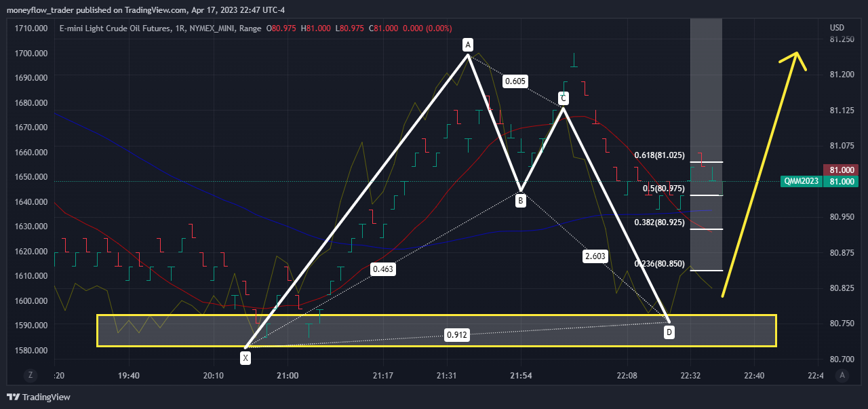Click the 22:32 time axis label
This screenshot has height=409, width=868.
pyautogui.click(x=690, y=375)
